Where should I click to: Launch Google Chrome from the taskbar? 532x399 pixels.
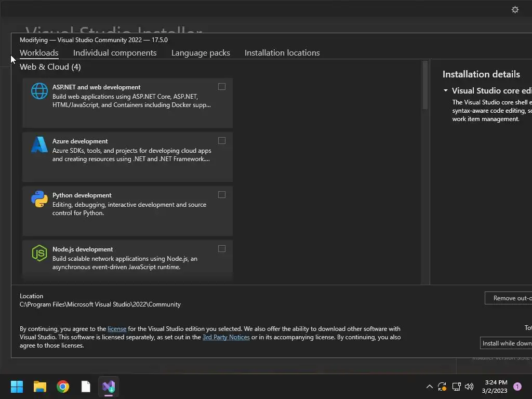[x=63, y=387]
